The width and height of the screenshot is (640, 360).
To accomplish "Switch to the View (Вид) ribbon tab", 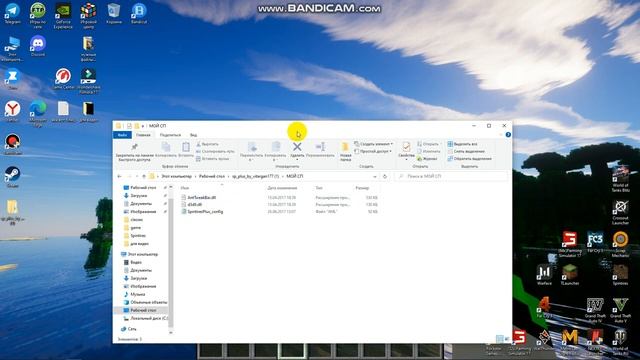I will pos(193,135).
